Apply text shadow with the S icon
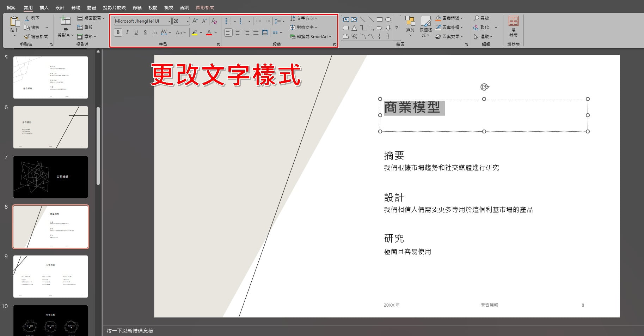The width and height of the screenshot is (644, 336). coord(145,32)
